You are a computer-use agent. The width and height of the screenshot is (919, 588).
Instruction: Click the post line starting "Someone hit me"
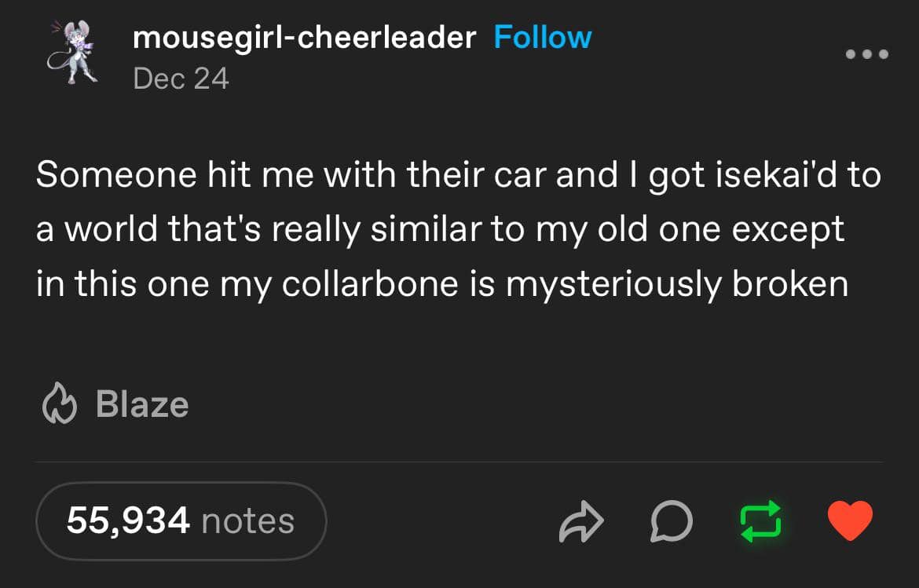458,175
